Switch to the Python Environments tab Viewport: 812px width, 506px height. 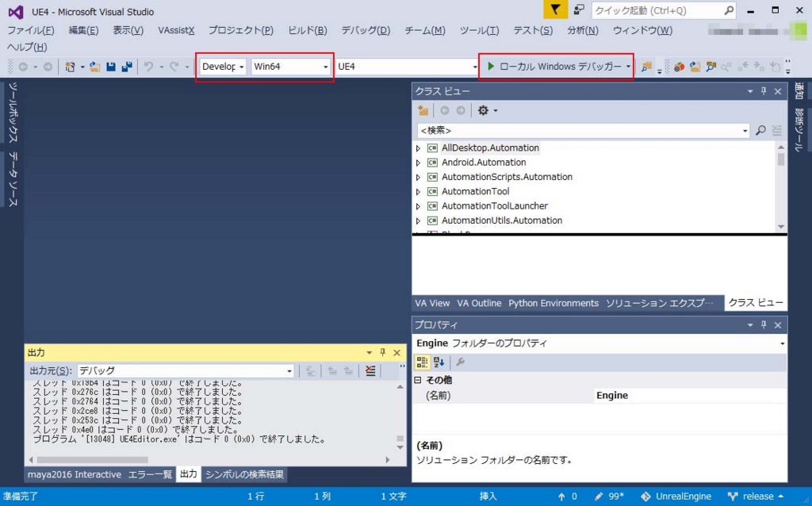tap(553, 303)
